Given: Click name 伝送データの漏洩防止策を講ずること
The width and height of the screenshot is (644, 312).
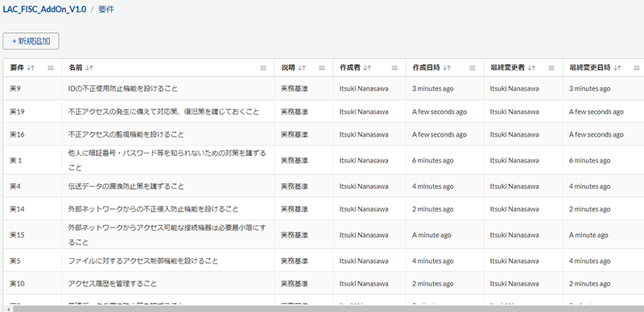Looking at the screenshot, I should [x=126, y=187].
